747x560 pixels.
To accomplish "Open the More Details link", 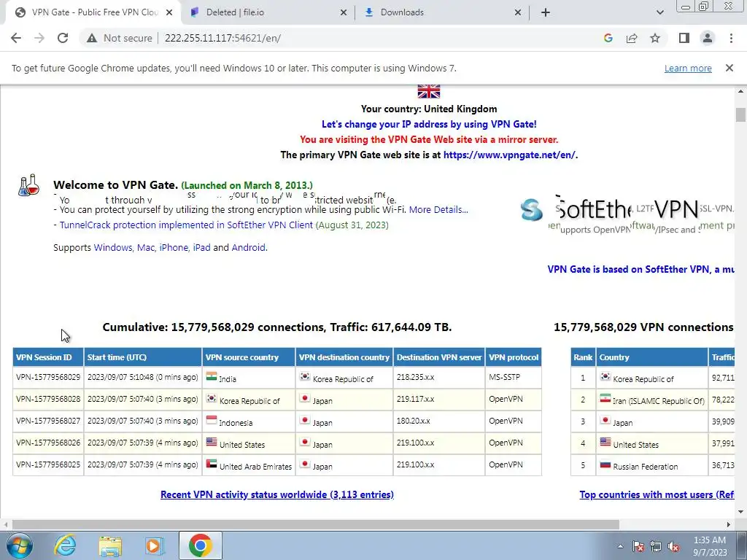I will 438,209.
